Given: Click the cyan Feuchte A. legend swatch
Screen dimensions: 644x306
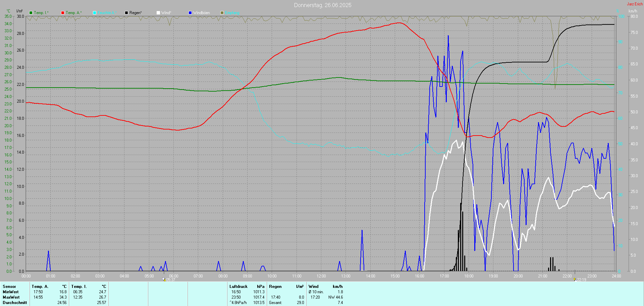Looking at the screenshot, I should tap(95, 13).
